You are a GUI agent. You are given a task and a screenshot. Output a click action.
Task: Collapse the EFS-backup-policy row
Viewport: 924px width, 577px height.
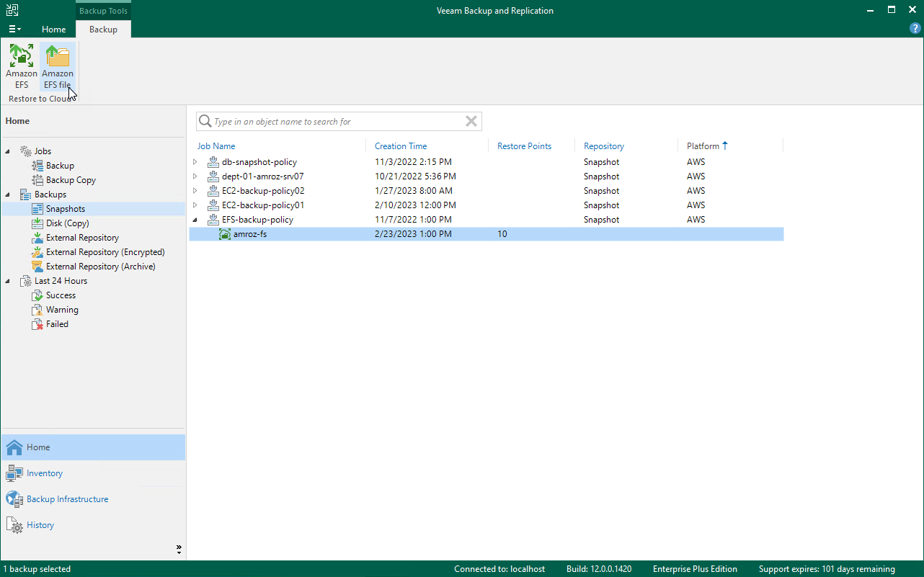[195, 220]
